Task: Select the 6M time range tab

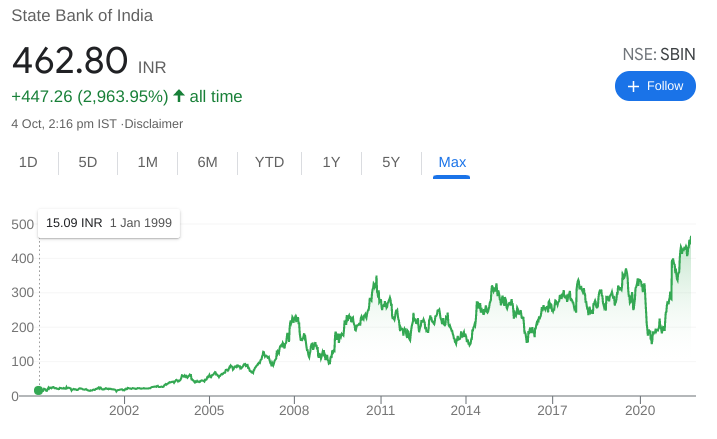Action: tap(208, 162)
